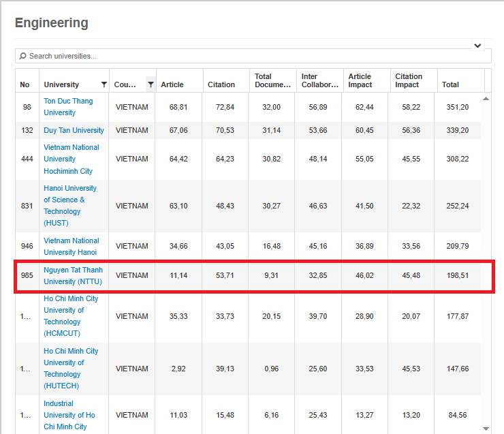Sort by the Citation column header
The width and height of the screenshot is (504, 434).
coord(221,84)
